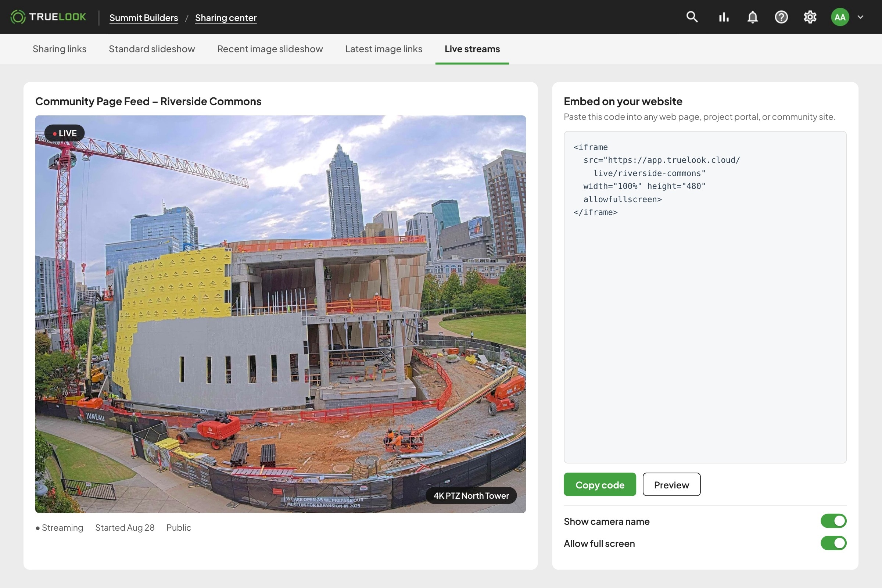The image size is (882, 588).
Task: Toggle Show camera name switch
Action: pyautogui.click(x=833, y=521)
